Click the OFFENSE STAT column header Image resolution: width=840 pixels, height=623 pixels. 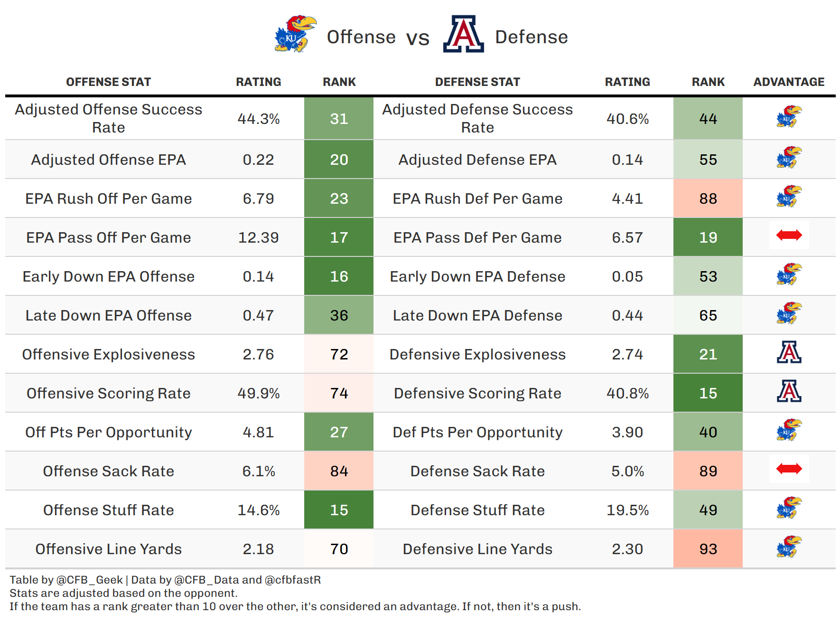[108, 82]
